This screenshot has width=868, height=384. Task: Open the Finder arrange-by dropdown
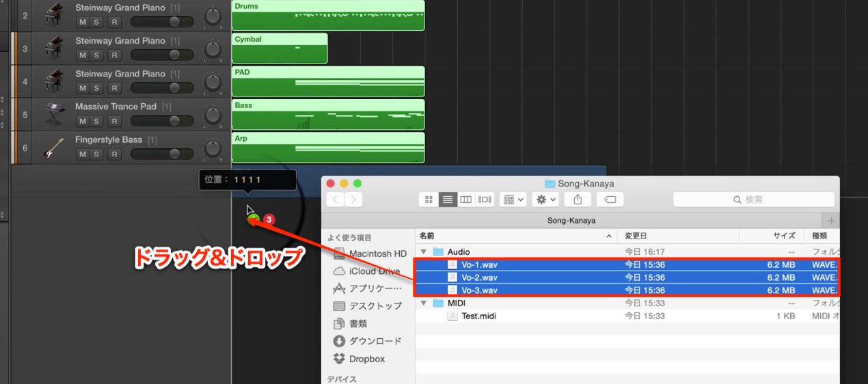tap(513, 200)
